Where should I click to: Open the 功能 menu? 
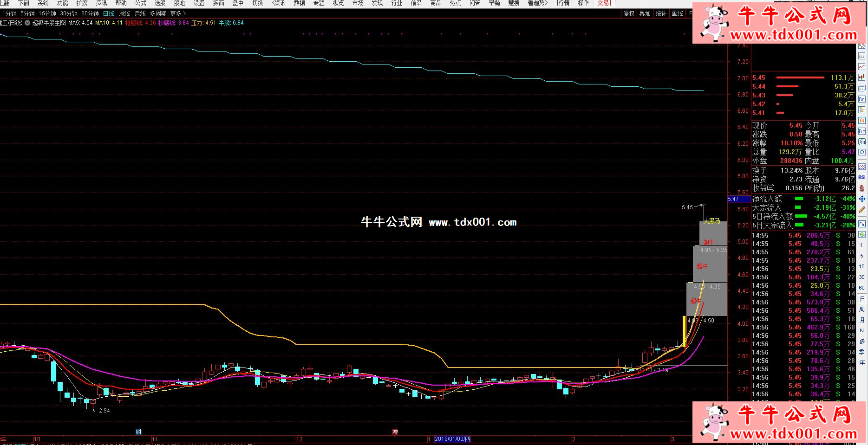[x=62, y=3]
